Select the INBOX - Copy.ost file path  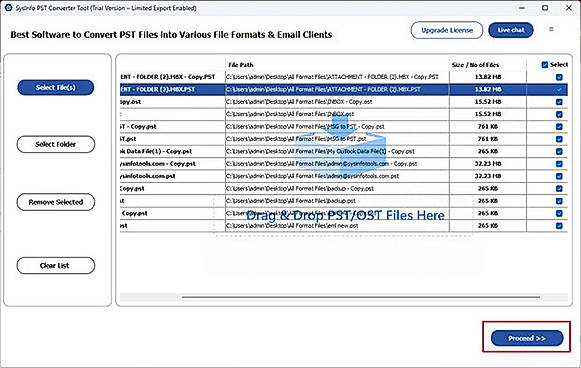299,102
